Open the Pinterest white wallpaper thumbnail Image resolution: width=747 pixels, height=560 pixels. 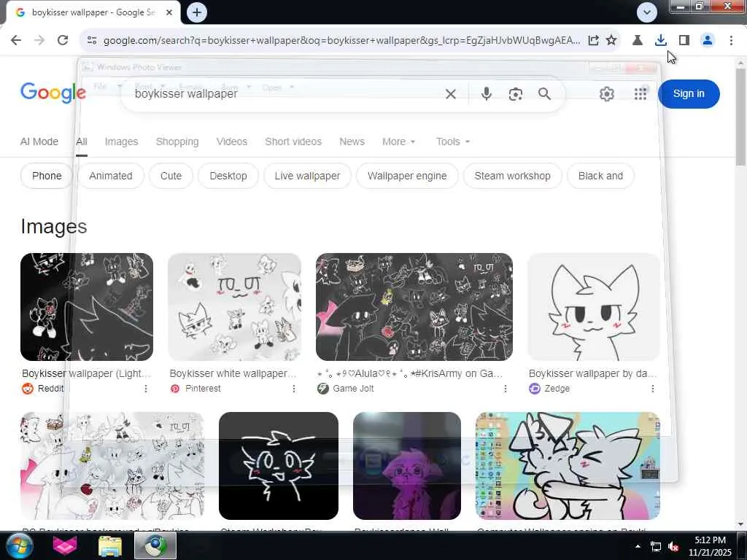click(234, 307)
